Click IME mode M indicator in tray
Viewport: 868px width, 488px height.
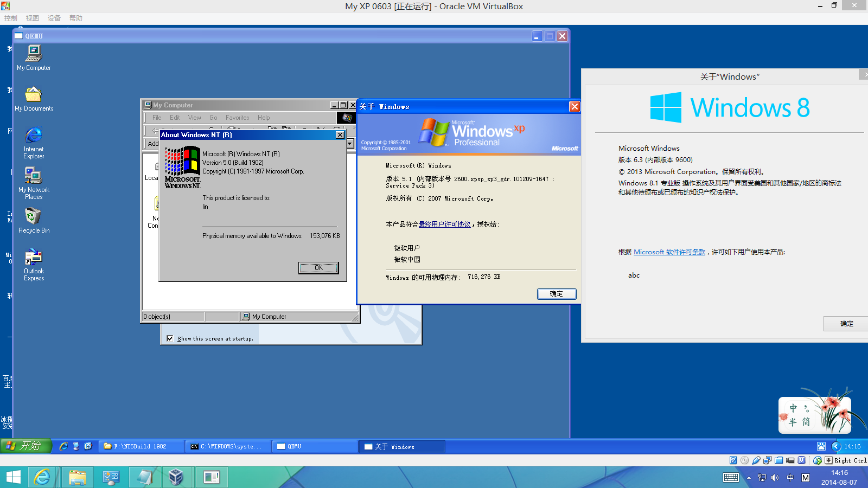click(806, 478)
